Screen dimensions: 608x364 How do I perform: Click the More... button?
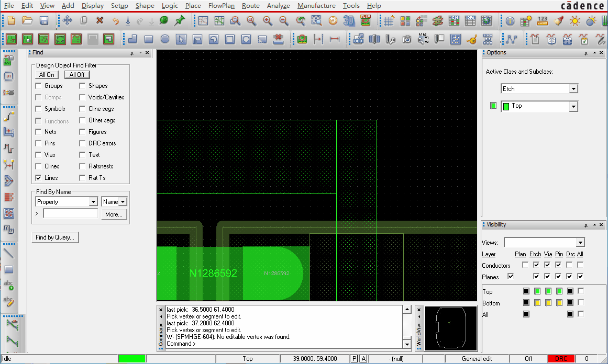pyautogui.click(x=114, y=214)
